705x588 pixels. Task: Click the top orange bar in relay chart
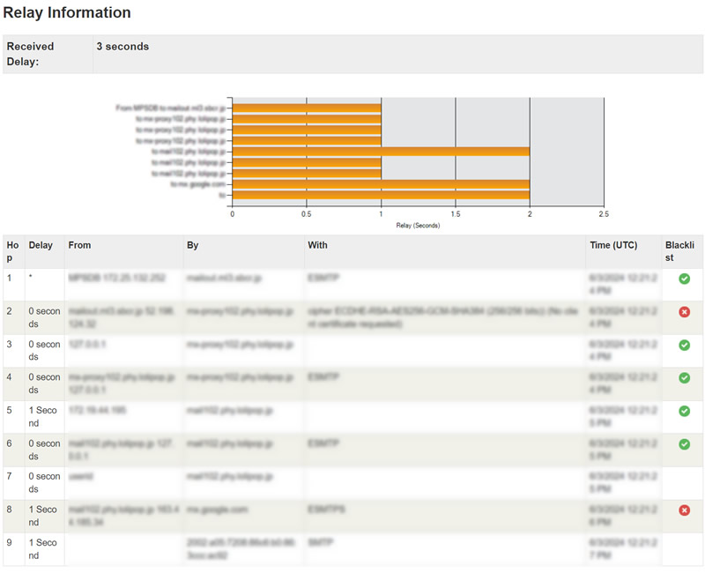pos(307,108)
